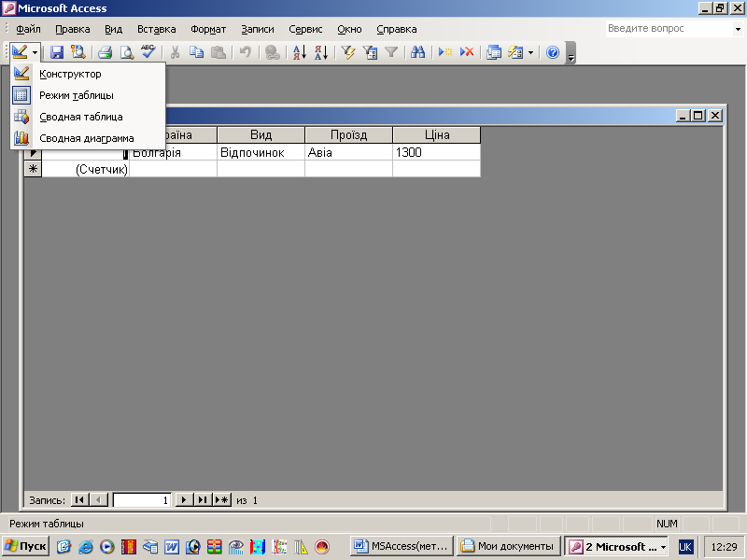Click the Help question mark icon

(x=553, y=52)
